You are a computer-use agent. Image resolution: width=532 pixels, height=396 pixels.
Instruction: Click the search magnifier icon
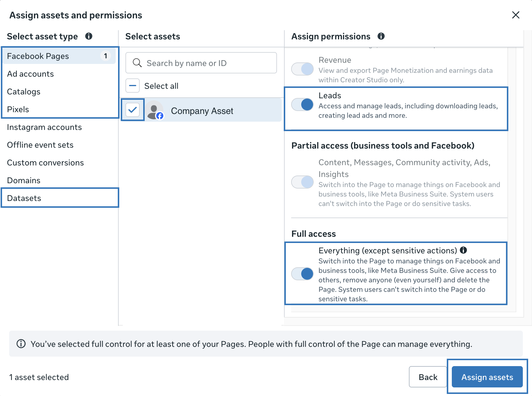137,63
